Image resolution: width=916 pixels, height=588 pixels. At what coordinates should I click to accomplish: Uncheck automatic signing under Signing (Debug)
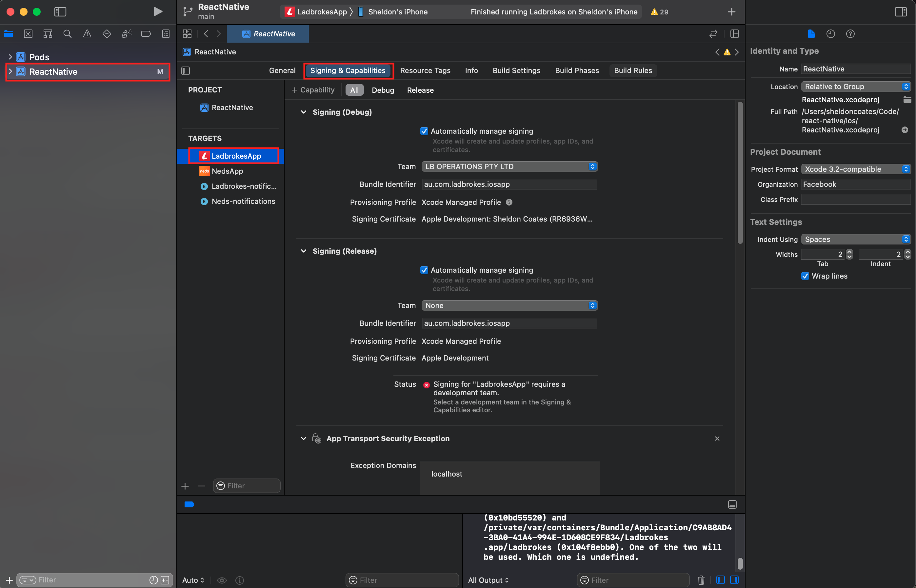tap(424, 131)
